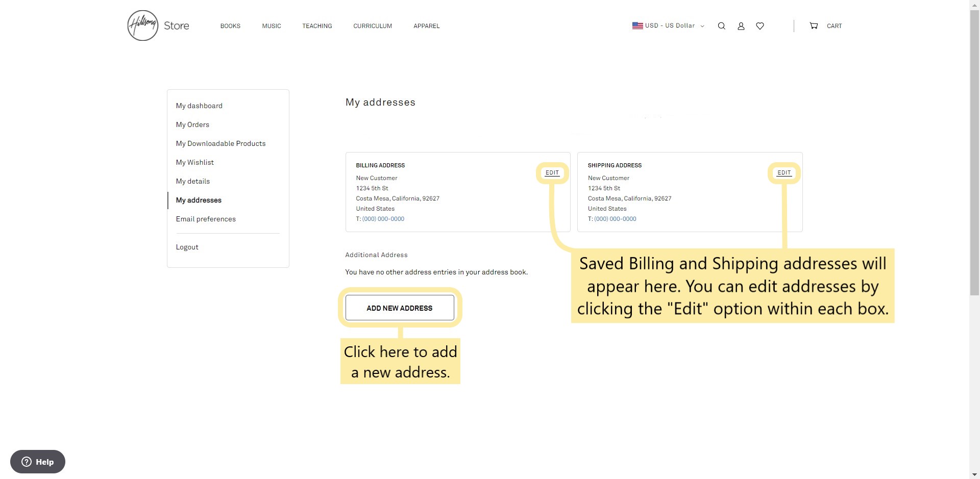
Task: Open the wishlist heart icon
Action: [760, 26]
